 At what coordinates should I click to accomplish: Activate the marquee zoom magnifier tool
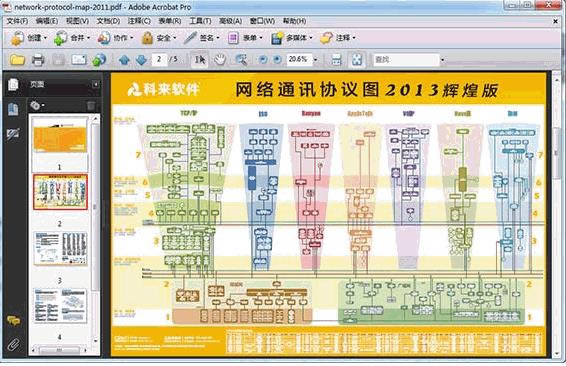coord(241,60)
